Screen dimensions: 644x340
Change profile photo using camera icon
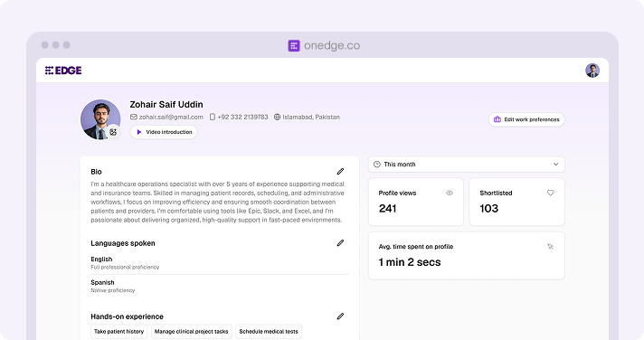[x=113, y=132]
